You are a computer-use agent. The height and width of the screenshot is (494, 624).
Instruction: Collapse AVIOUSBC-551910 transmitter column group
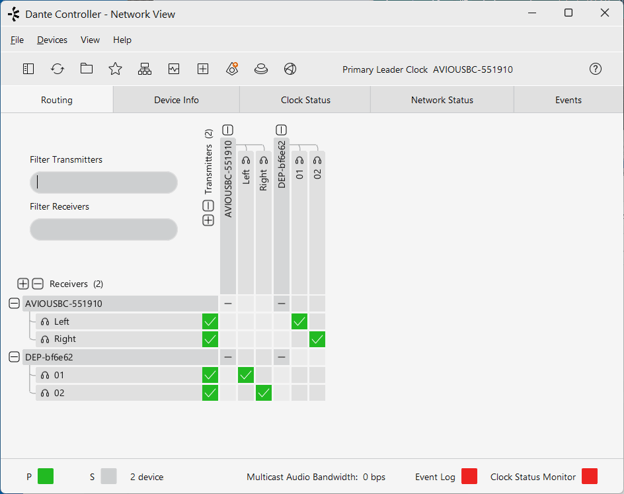click(x=228, y=130)
